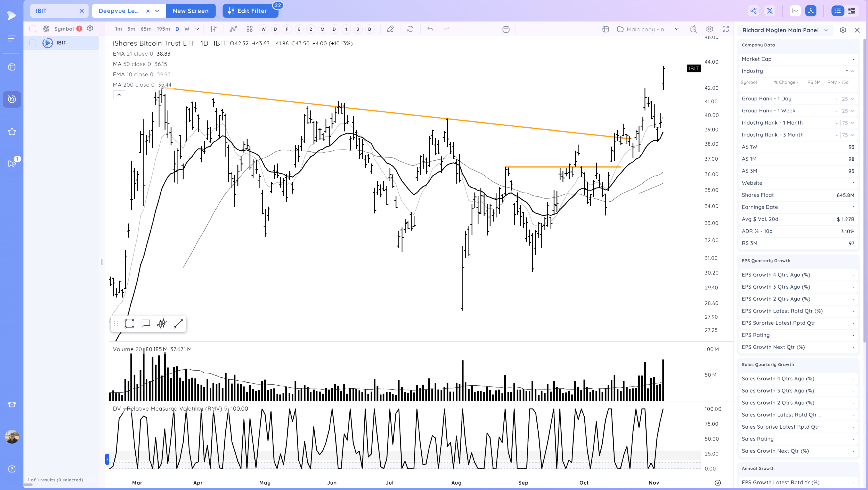Image resolution: width=868 pixels, height=490 pixels.
Task: Check the select-all symbols checkbox
Action: click(33, 29)
